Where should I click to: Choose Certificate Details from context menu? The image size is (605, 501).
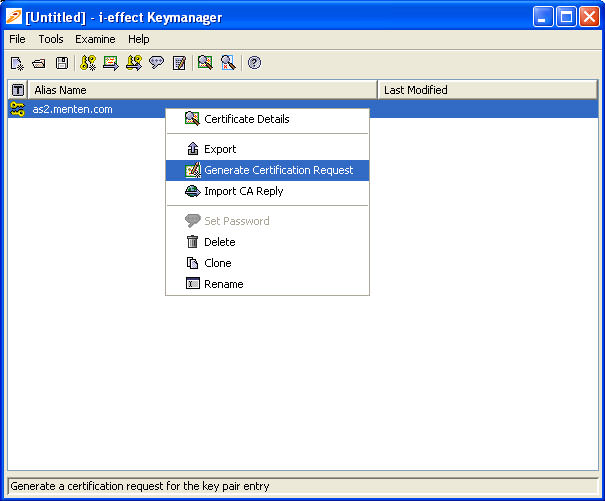click(x=246, y=119)
